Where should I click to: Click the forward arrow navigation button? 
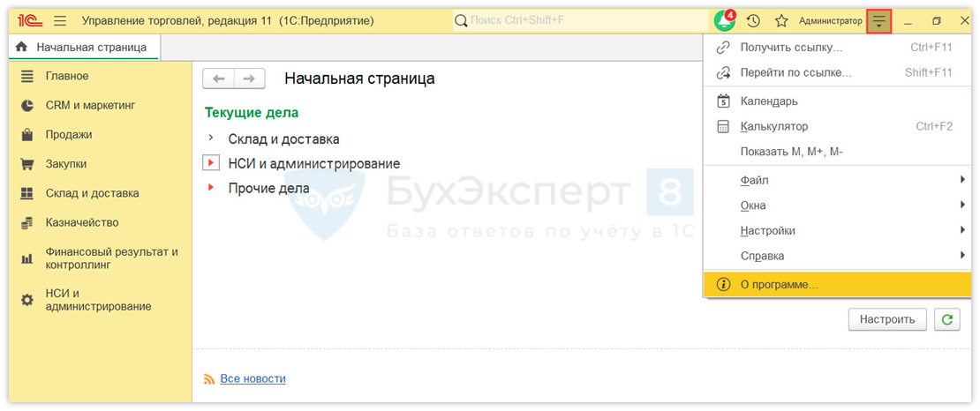point(249,78)
